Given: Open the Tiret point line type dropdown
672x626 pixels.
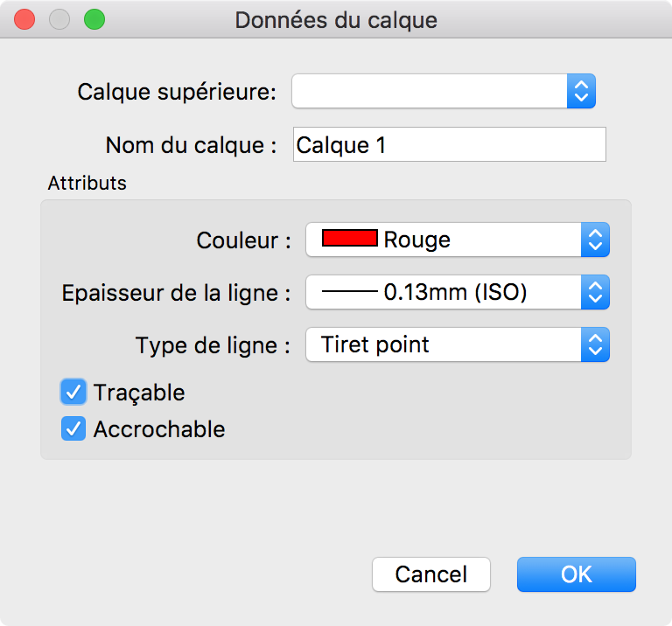Looking at the screenshot, I should [x=443, y=344].
